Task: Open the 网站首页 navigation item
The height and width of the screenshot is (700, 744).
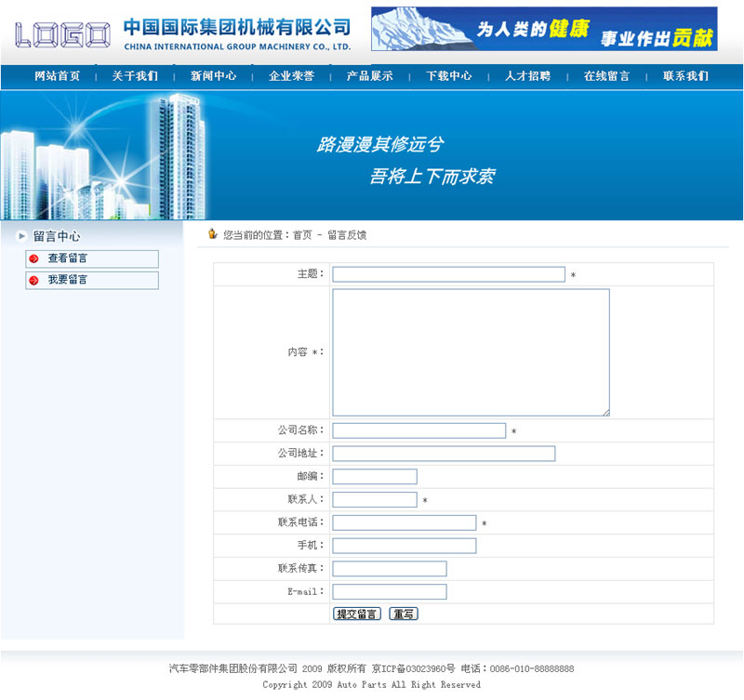Action: tap(57, 76)
